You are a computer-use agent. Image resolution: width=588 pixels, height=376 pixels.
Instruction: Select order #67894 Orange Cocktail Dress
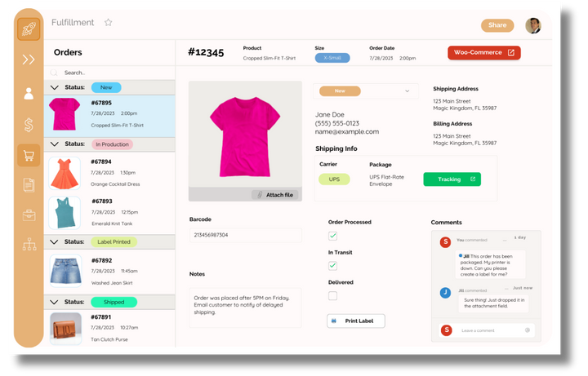[x=109, y=172]
